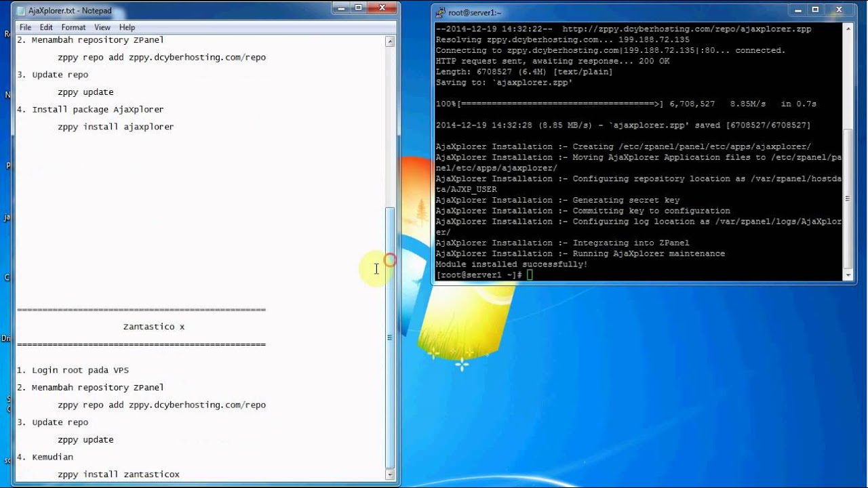Click 'Saving to: ajaxplorer.zpp' terminal line
The height and width of the screenshot is (488, 868).
(504, 83)
